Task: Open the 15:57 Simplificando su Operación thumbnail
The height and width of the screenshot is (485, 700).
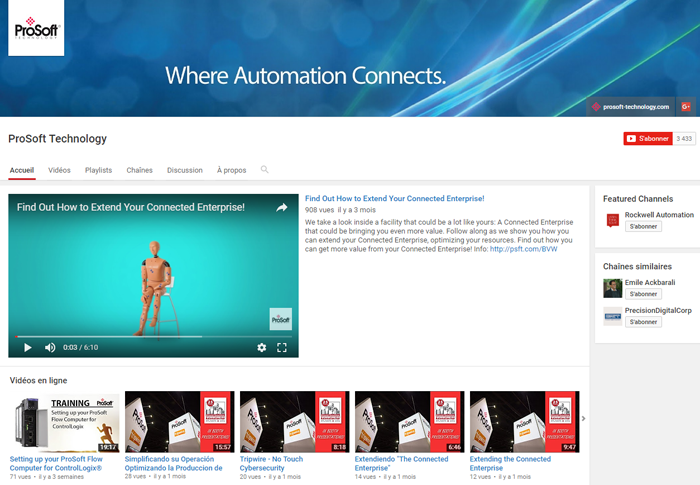Action: point(179,422)
